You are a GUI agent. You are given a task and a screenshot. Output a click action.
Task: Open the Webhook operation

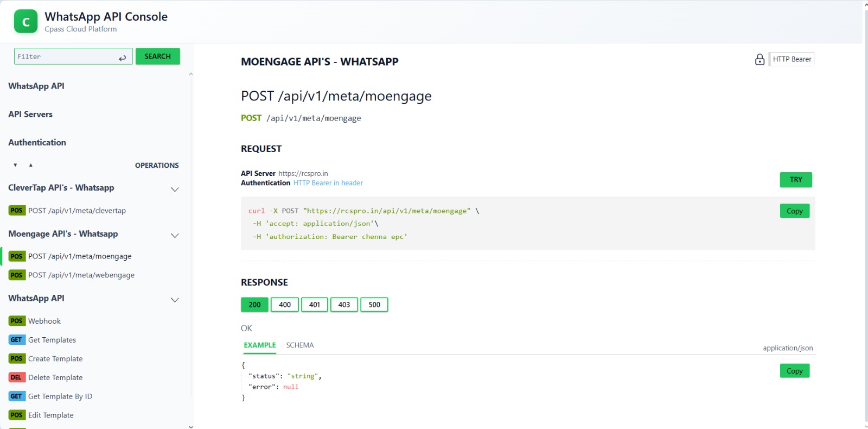point(44,321)
